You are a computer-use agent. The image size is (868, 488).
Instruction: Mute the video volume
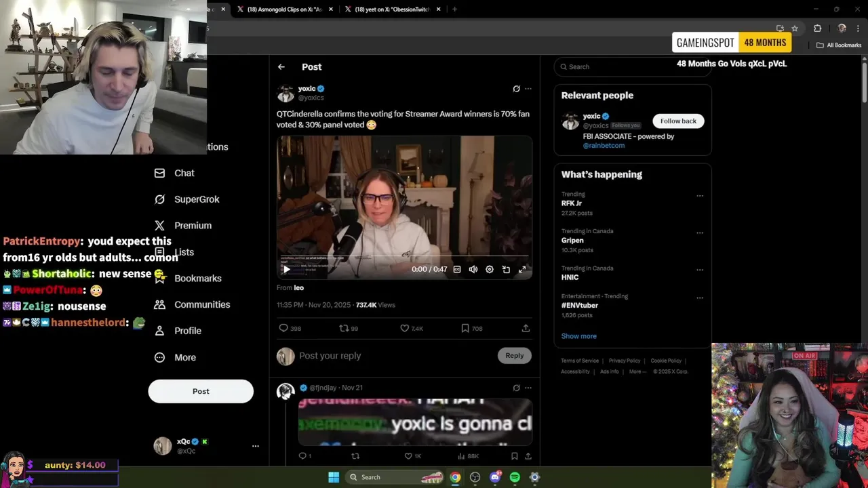point(473,269)
